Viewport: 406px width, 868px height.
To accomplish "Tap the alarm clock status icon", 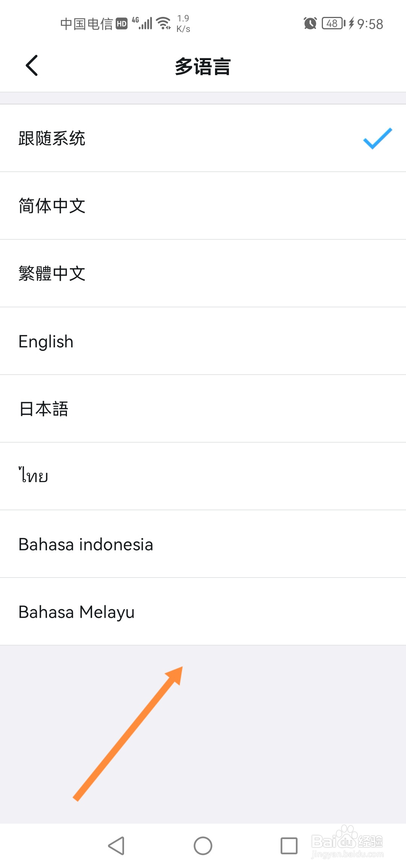I will coord(310,23).
